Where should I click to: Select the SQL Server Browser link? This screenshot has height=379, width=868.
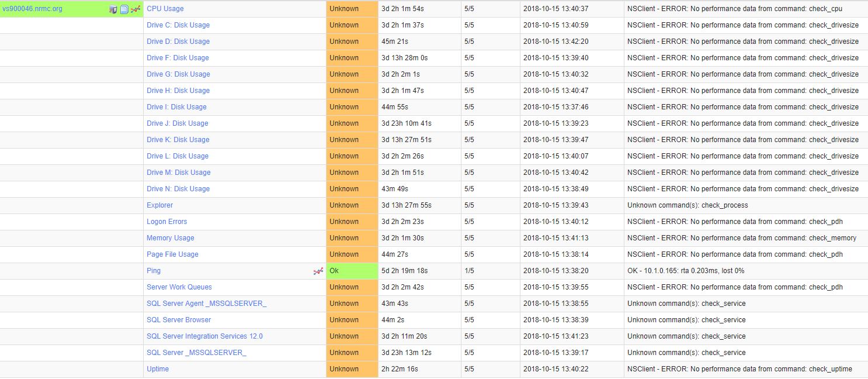pos(179,320)
